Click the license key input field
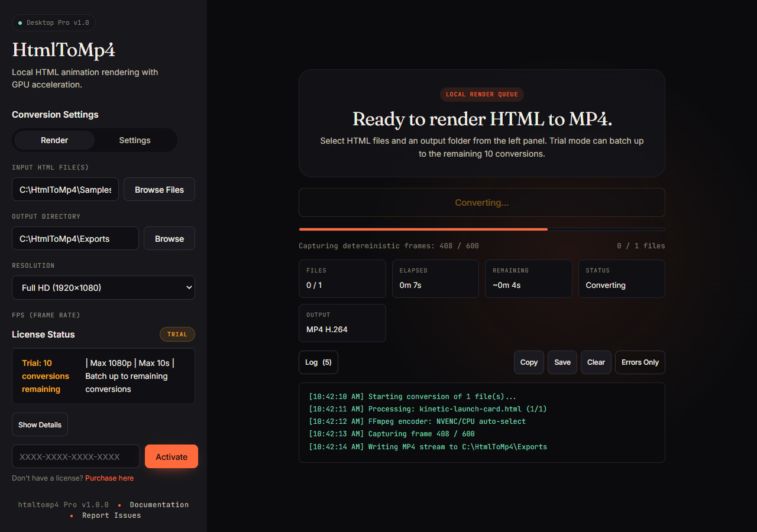 76,457
